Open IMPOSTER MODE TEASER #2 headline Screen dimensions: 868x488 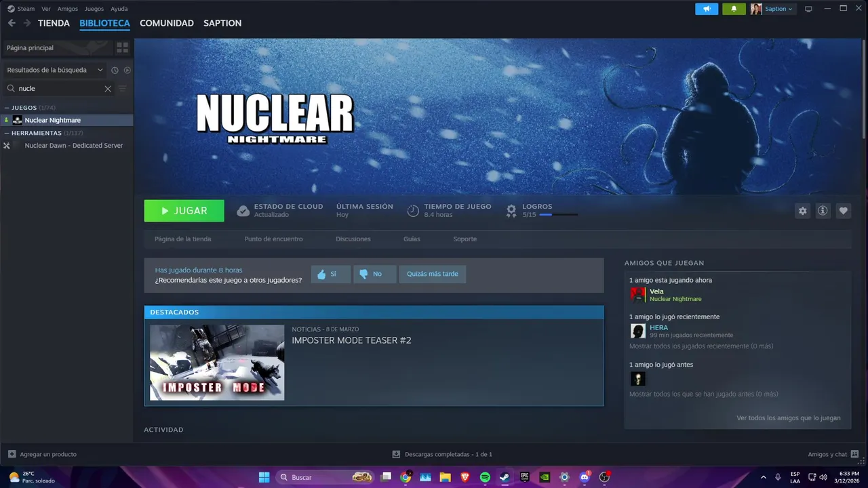pyautogui.click(x=351, y=340)
